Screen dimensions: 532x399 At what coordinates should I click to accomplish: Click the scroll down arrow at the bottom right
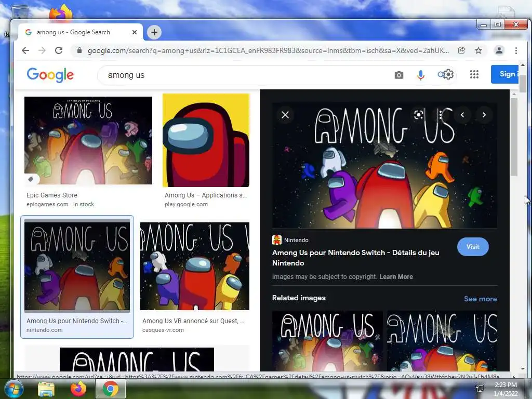point(523,369)
